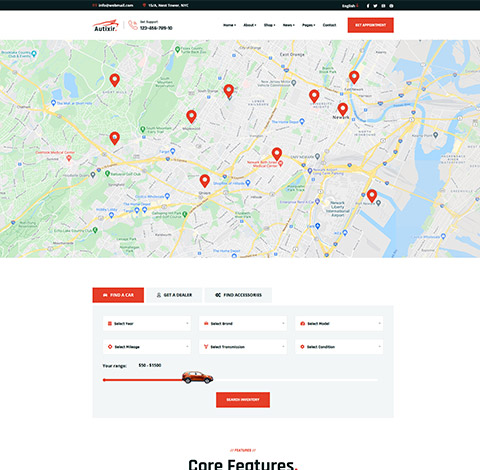Open the Select Brand dropdown
The image size is (480, 470).
click(x=243, y=323)
